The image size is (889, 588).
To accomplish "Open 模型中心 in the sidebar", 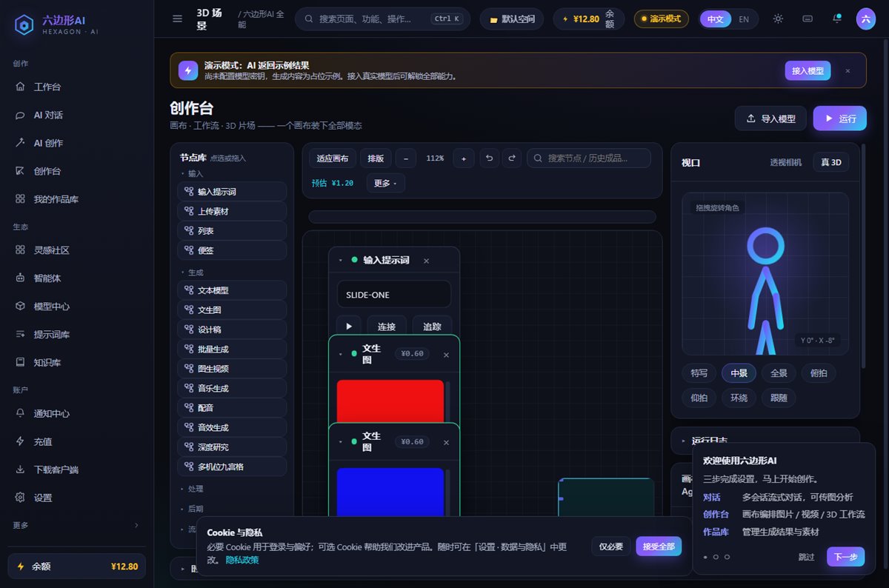I will coord(76,306).
